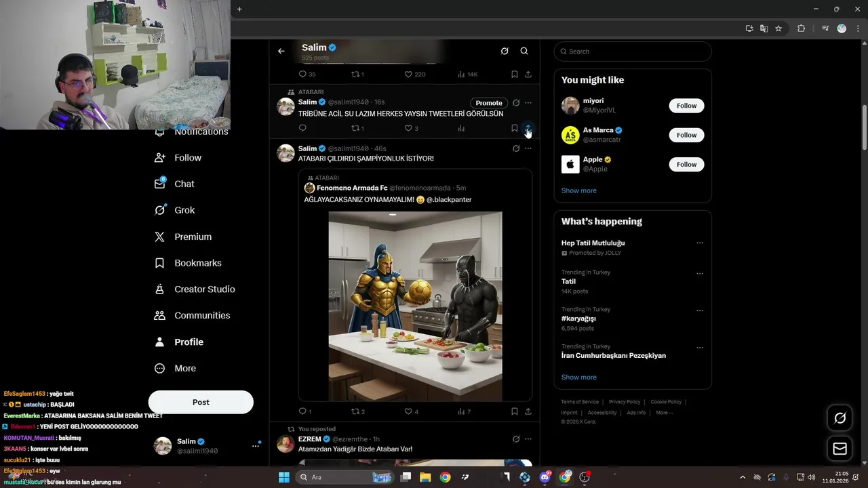Open options for Tatil trend

click(x=700, y=274)
